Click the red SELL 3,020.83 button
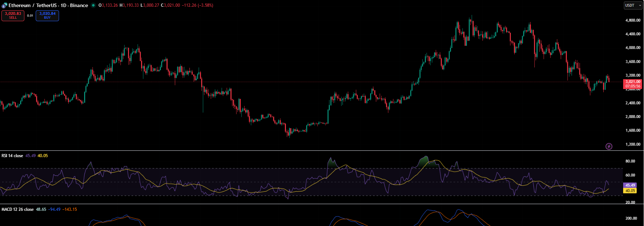 click(x=13, y=16)
